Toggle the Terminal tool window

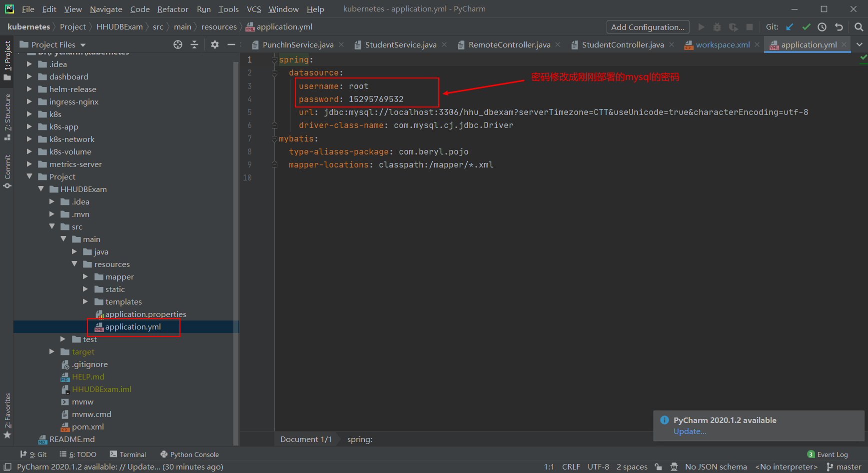(128, 454)
